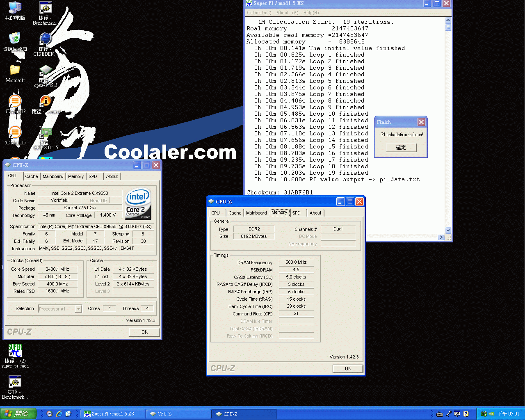
Task: Click the DRAM Frequency value 500.0 MHz
Action: [296, 262]
